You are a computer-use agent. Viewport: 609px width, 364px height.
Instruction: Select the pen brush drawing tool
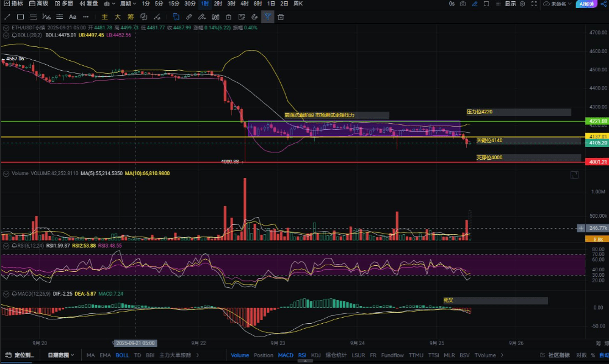pos(202,17)
